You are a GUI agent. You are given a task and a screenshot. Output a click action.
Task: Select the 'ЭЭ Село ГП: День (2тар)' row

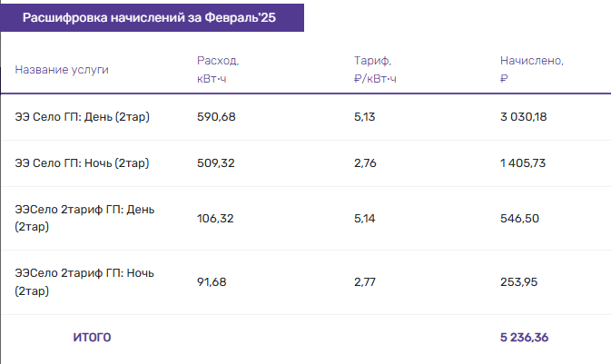click(x=306, y=117)
